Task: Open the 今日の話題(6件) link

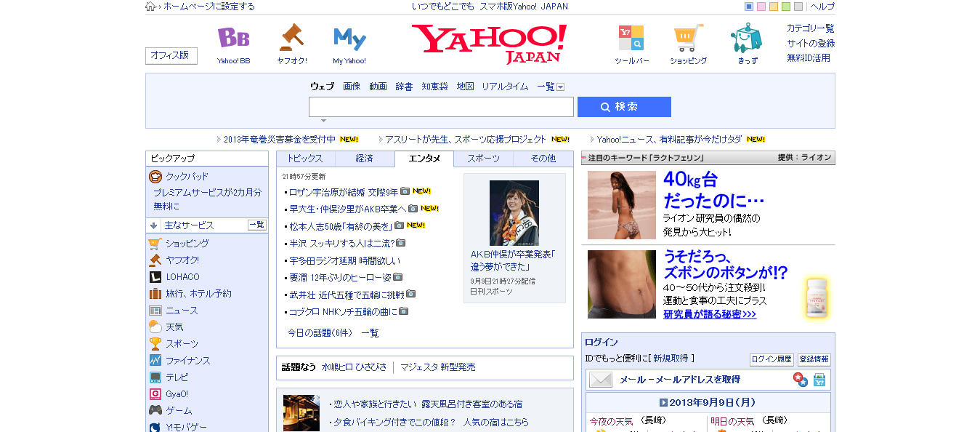Action: (x=320, y=333)
